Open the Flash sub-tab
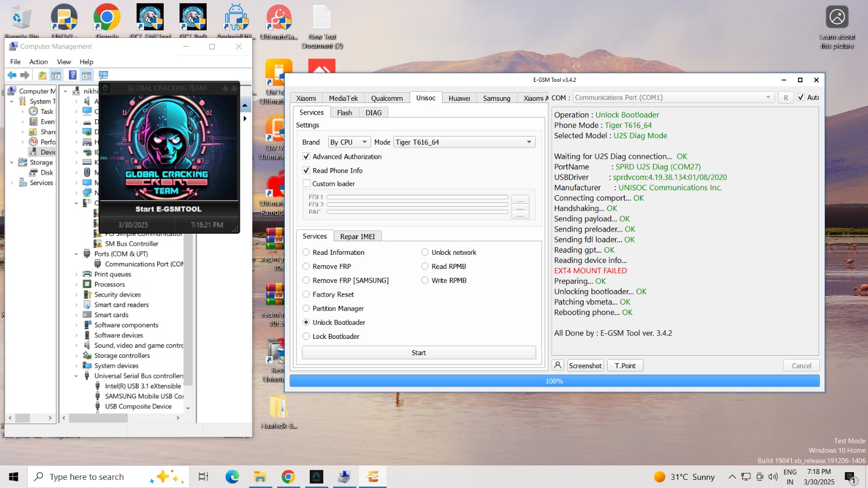This screenshot has width=868, height=488. (x=344, y=113)
